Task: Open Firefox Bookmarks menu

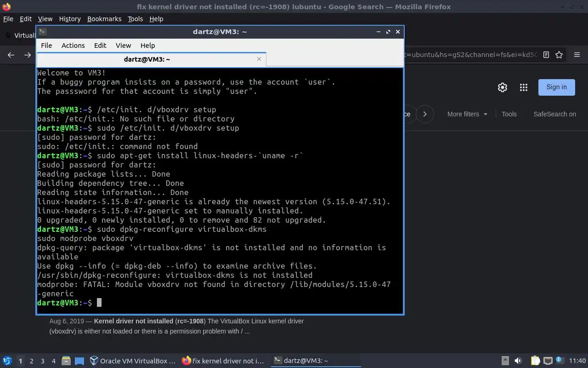Action: [104, 19]
